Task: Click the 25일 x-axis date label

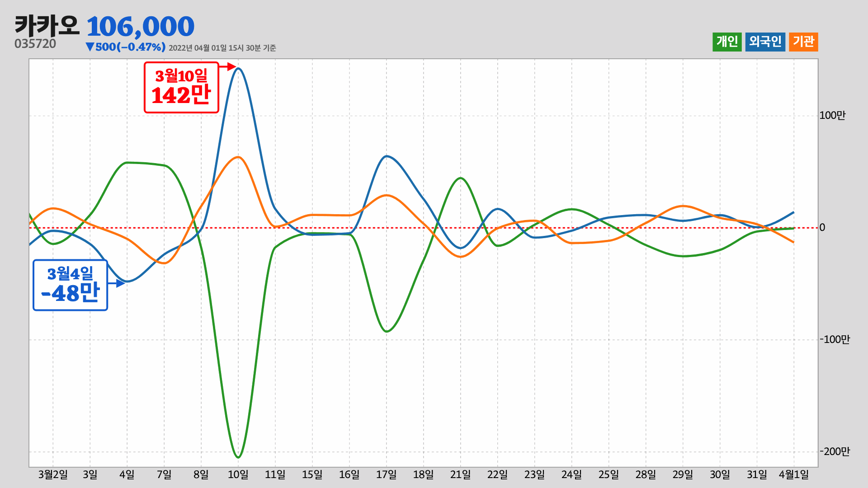Action: click(x=609, y=474)
